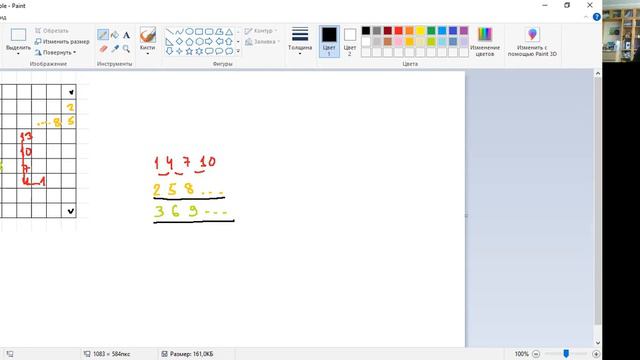The image size is (640, 360).
Task: Collapse the ribbon with chevron
Action: pyautogui.click(x=586, y=17)
